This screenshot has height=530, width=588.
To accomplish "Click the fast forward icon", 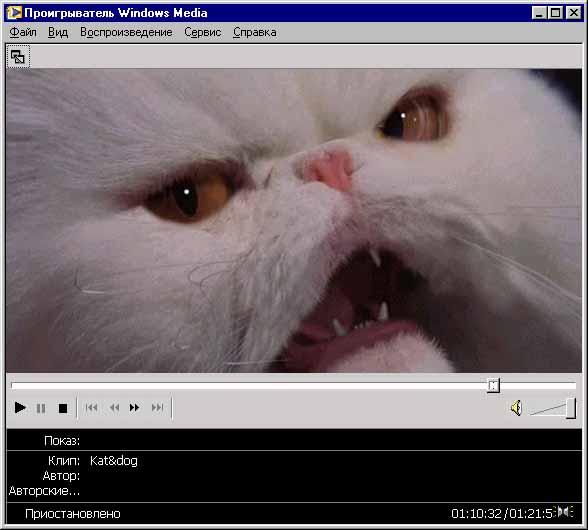I will pos(135,407).
